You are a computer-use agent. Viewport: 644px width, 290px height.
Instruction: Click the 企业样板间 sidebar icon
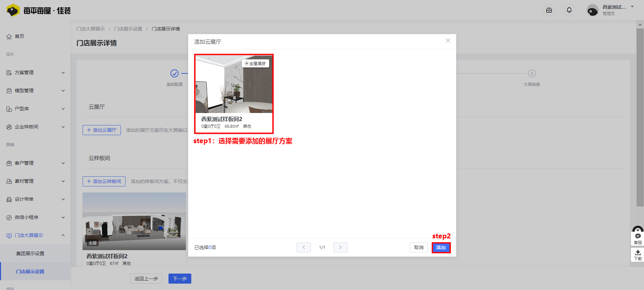(x=9, y=127)
